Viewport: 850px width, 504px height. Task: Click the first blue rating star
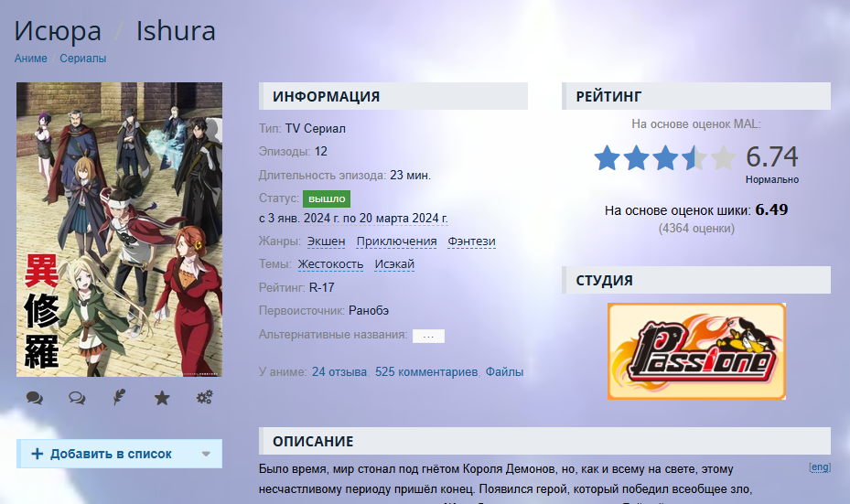pyautogui.click(x=608, y=157)
